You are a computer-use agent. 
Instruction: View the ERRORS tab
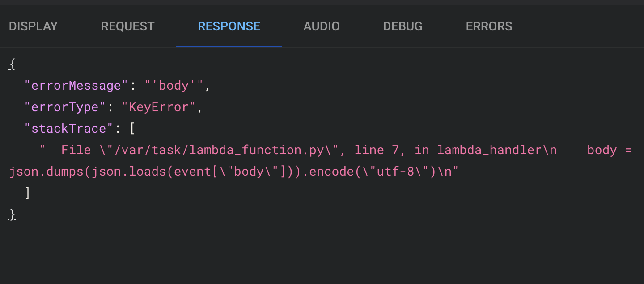[489, 26]
